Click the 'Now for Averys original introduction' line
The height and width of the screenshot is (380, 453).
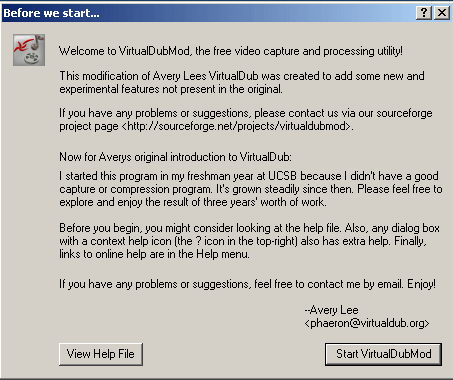175,157
